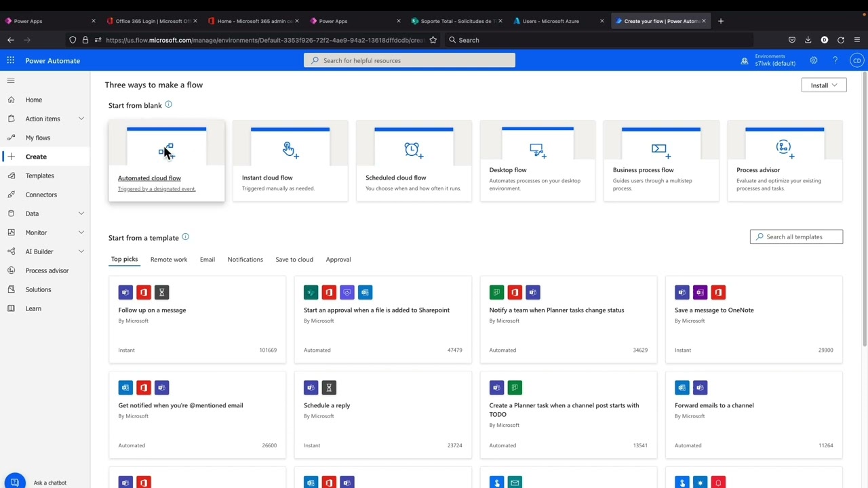Open the Install dropdown button
This screenshot has height=488, width=868.
click(824, 85)
